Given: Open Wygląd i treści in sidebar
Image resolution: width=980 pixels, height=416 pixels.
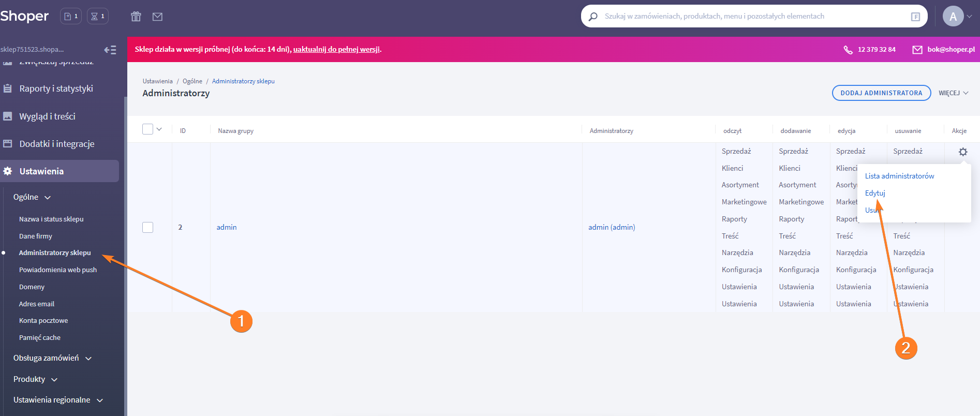Looking at the screenshot, I should click(x=48, y=116).
